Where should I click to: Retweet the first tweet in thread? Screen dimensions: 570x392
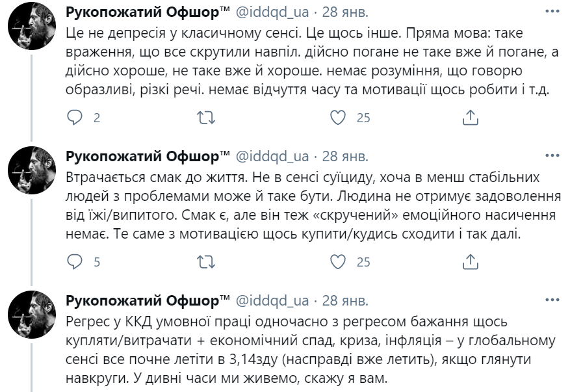tap(206, 118)
